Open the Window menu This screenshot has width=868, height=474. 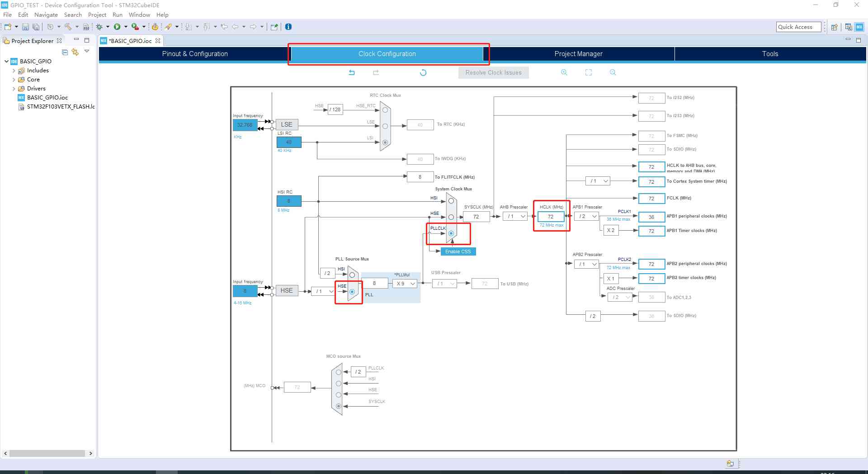click(139, 14)
